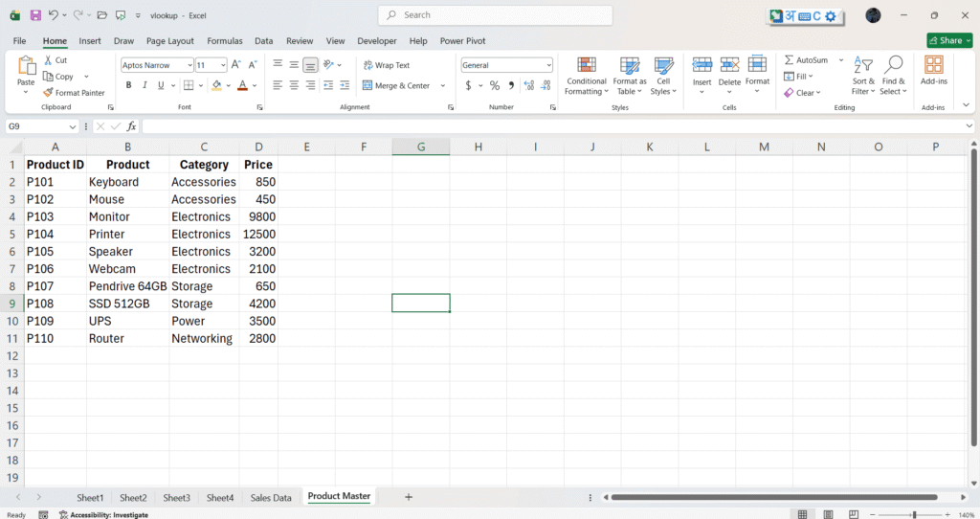Open the font size dropdown
The image size is (980, 519).
pyautogui.click(x=223, y=65)
